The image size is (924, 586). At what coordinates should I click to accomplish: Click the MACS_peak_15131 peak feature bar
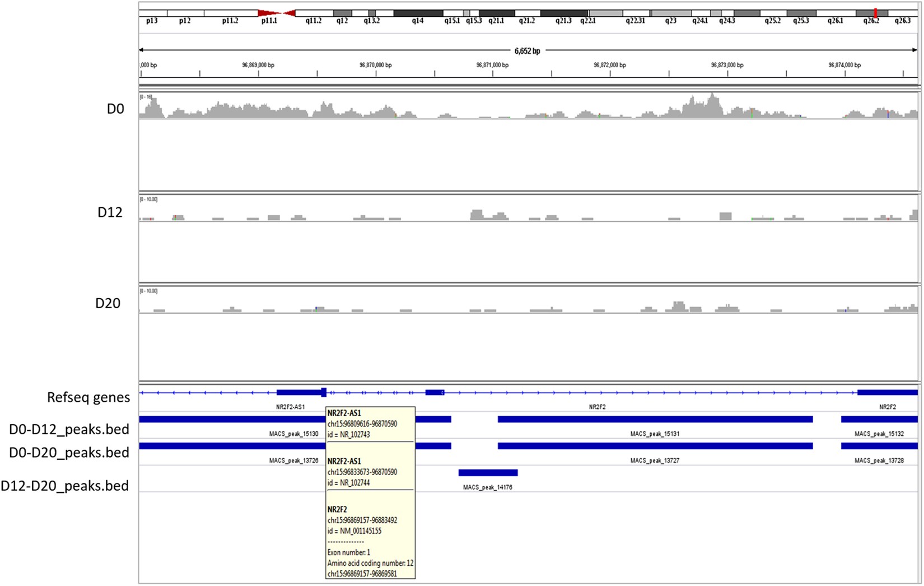click(655, 420)
